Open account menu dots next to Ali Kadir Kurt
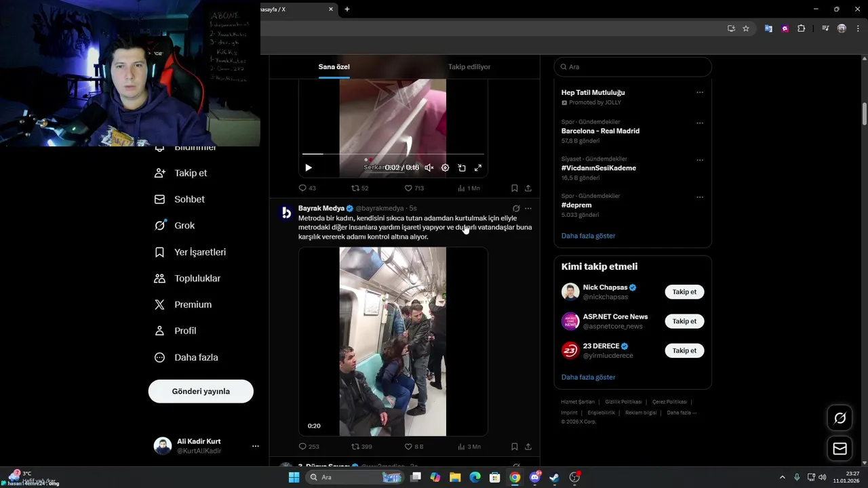 pyautogui.click(x=256, y=446)
